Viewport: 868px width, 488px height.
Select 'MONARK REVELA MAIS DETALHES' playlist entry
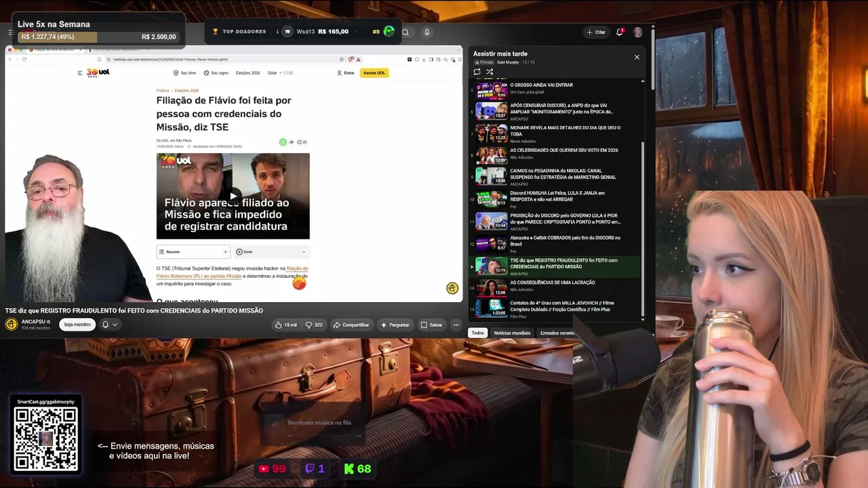point(556,133)
